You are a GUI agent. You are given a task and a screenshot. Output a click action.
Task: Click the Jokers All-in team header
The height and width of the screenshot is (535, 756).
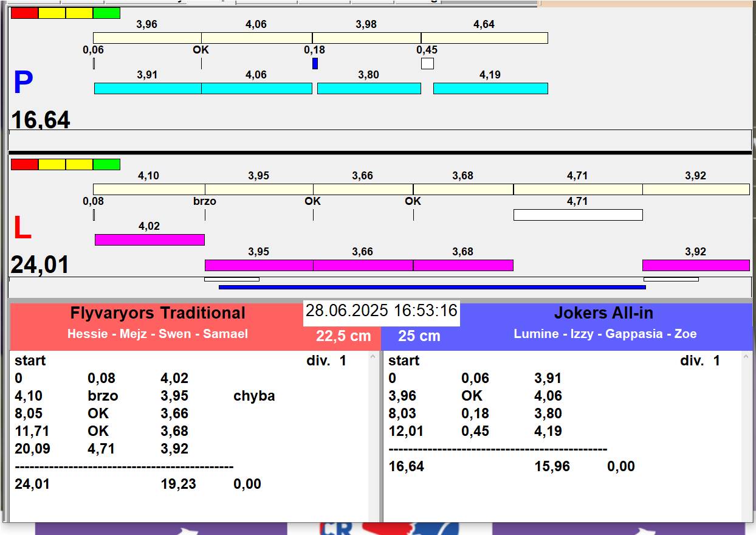(x=603, y=313)
